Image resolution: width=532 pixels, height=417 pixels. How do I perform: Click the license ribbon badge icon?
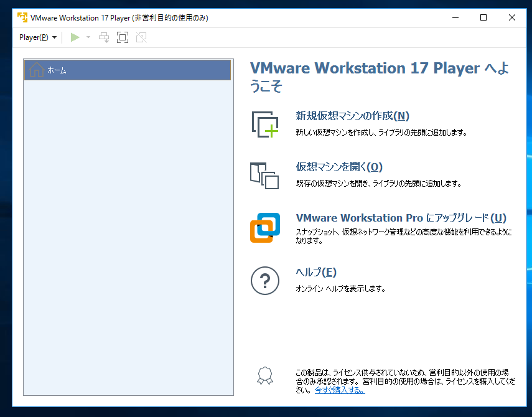[x=265, y=375]
